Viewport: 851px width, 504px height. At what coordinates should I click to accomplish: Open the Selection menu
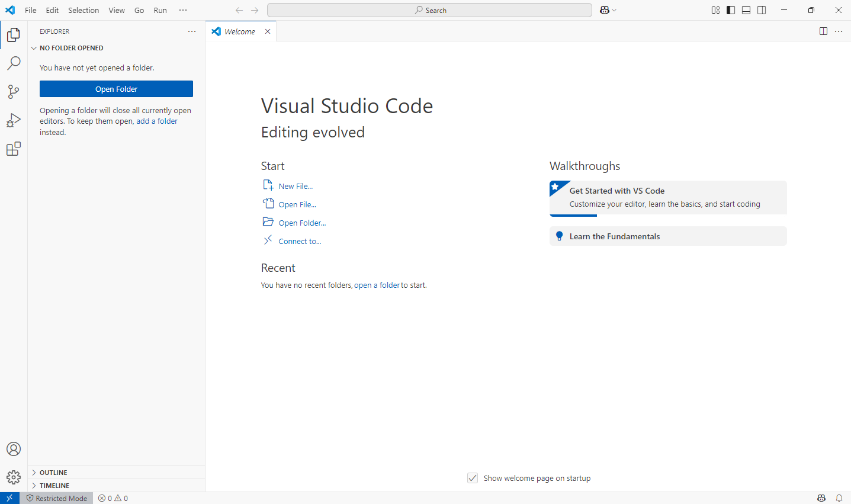click(84, 10)
